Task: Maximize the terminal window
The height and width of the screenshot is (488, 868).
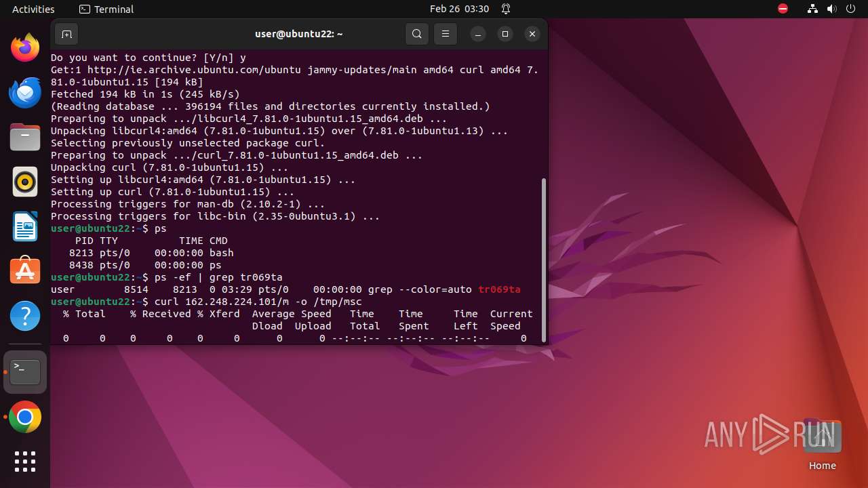Action: 505,34
